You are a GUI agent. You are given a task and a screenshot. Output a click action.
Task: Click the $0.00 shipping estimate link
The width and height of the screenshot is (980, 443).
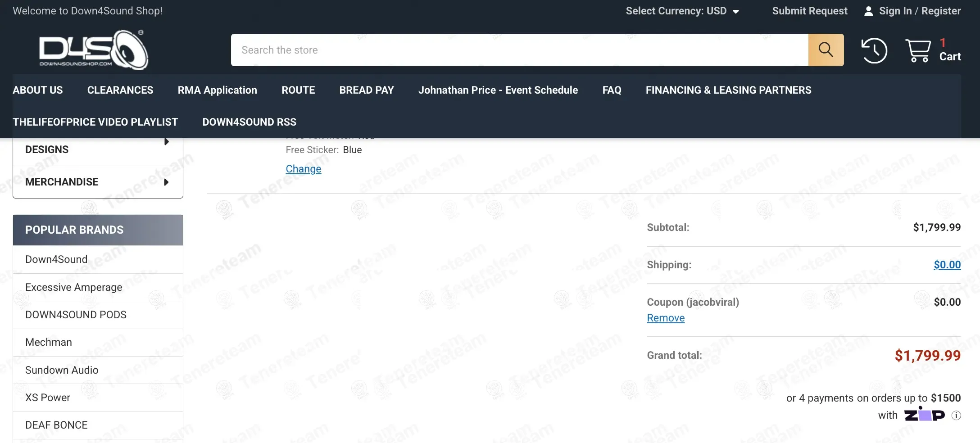(x=947, y=265)
